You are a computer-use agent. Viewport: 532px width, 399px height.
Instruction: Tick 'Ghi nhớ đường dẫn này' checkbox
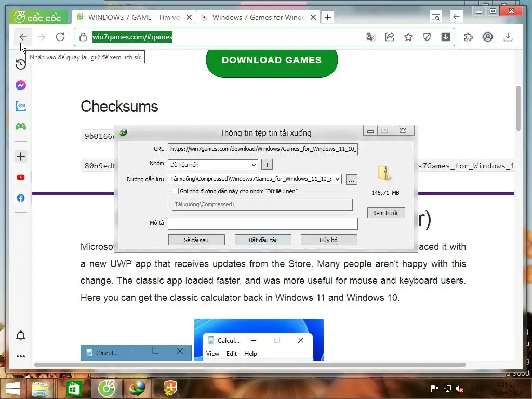176,191
